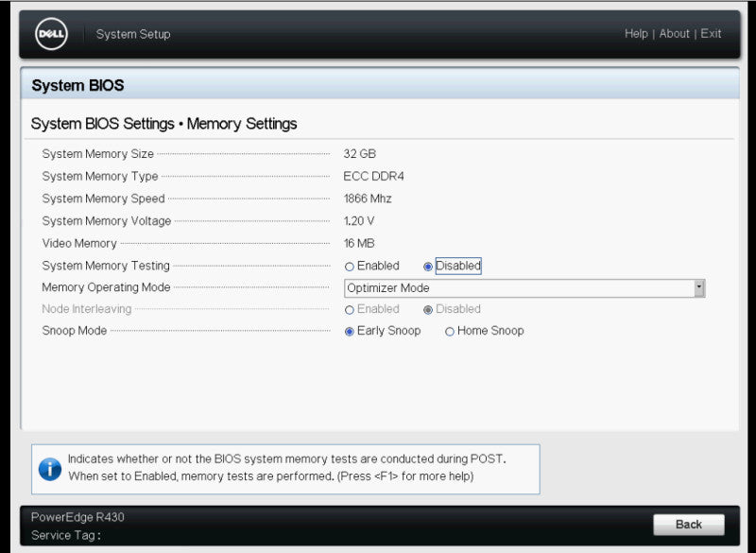Click the Video Memory label

(x=79, y=244)
